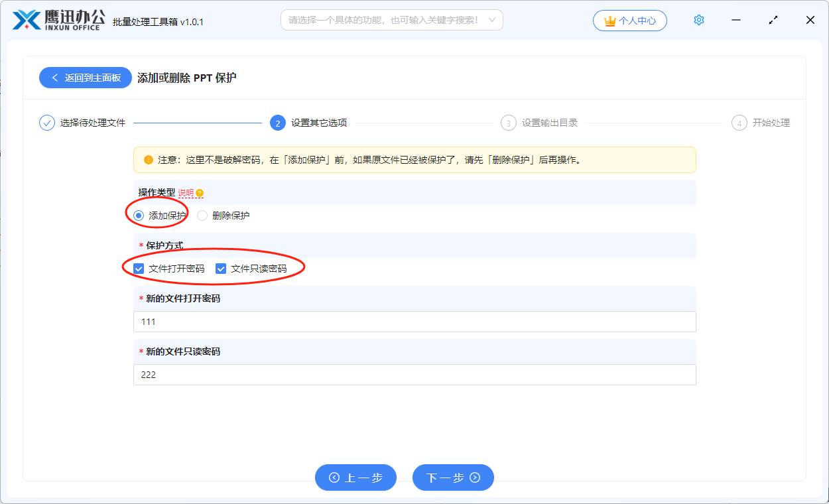Click the 新的文件打开密码 label
The height and width of the screenshot is (504, 829).
[x=183, y=298]
